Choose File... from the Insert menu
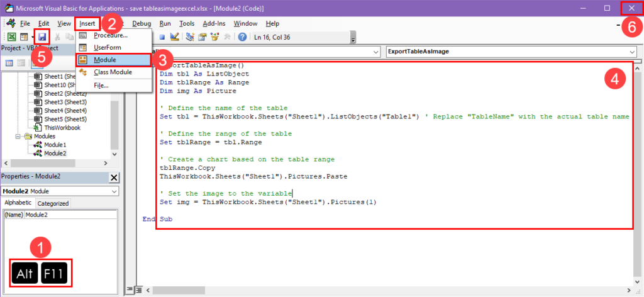644x297 pixels. point(114,86)
